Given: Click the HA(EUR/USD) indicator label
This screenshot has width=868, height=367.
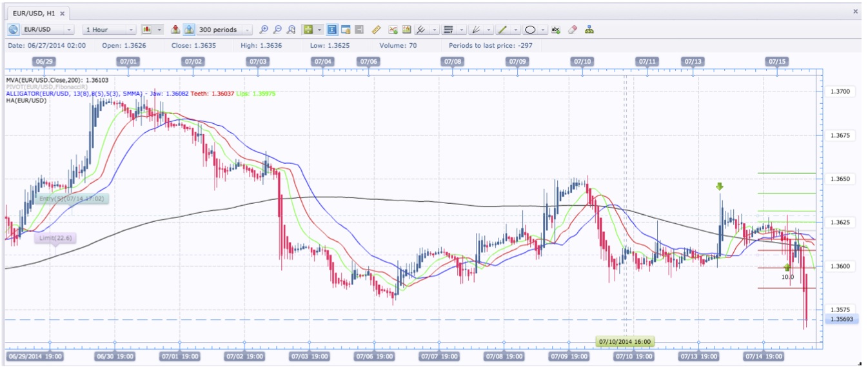Looking at the screenshot, I should point(26,101).
